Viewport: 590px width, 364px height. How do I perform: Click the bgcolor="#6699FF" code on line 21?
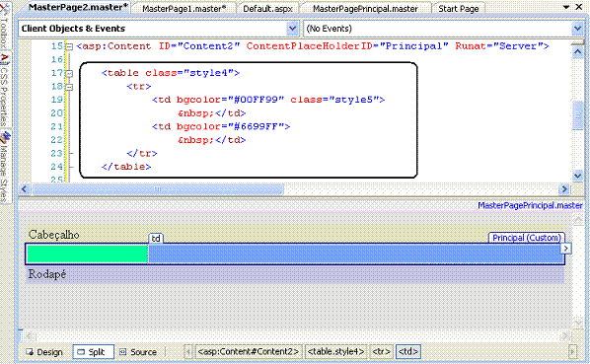coord(230,126)
